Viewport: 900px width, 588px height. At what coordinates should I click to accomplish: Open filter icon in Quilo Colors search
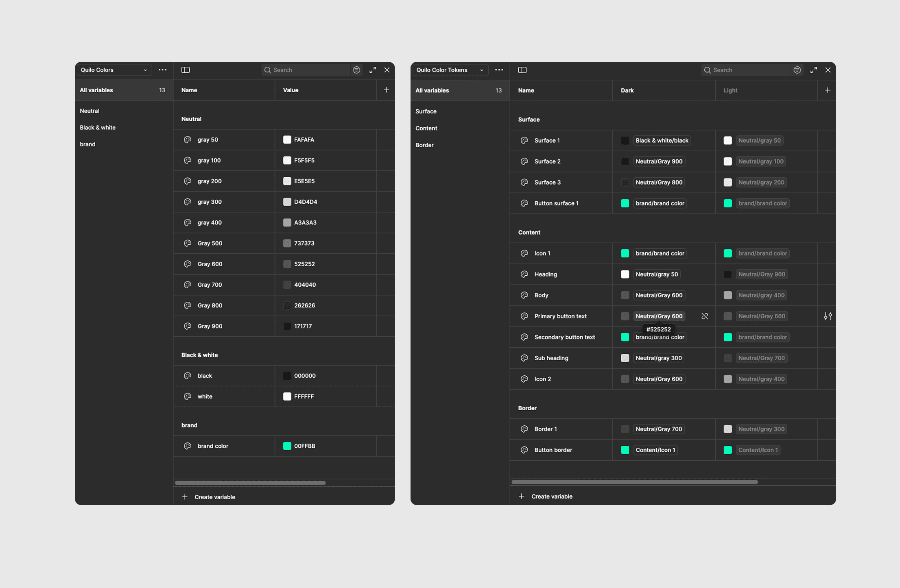(356, 70)
